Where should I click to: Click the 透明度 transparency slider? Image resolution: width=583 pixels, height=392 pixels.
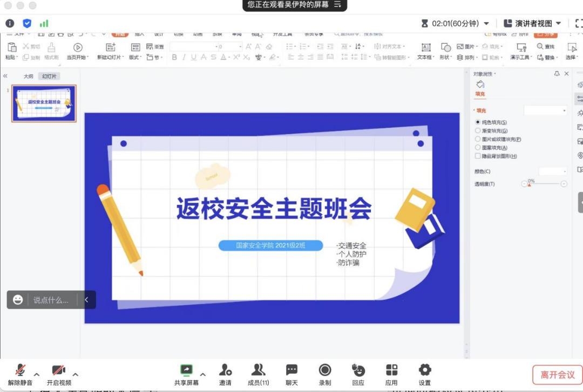coord(545,184)
